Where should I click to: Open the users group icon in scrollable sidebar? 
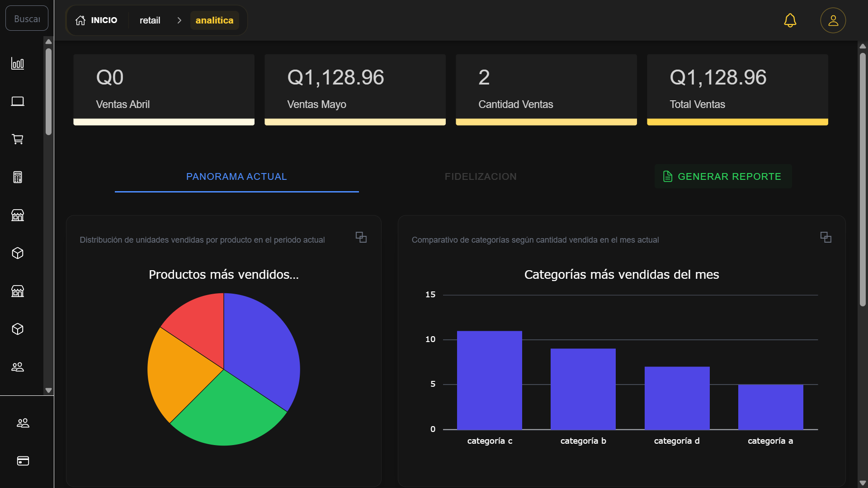coord(18,367)
